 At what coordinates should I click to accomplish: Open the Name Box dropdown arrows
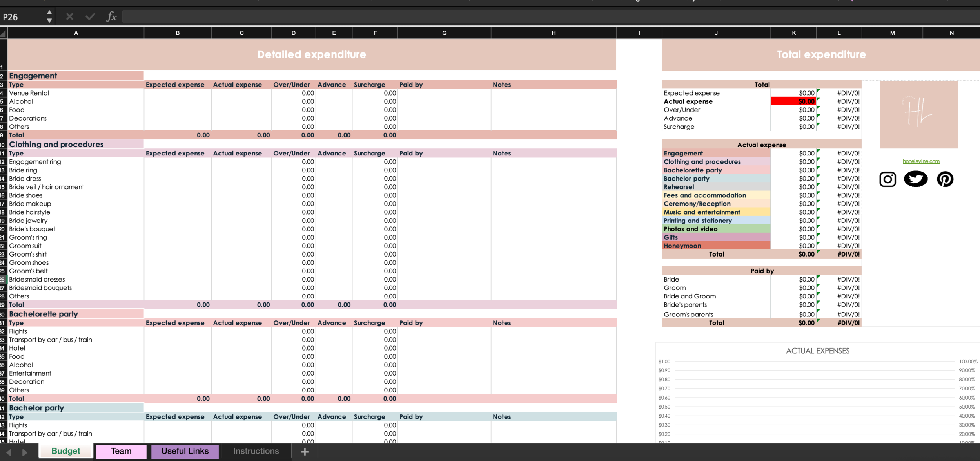pos(49,16)
